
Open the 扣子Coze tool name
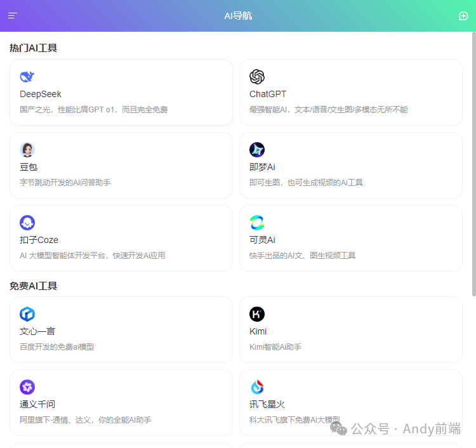(x=39, y=240)
